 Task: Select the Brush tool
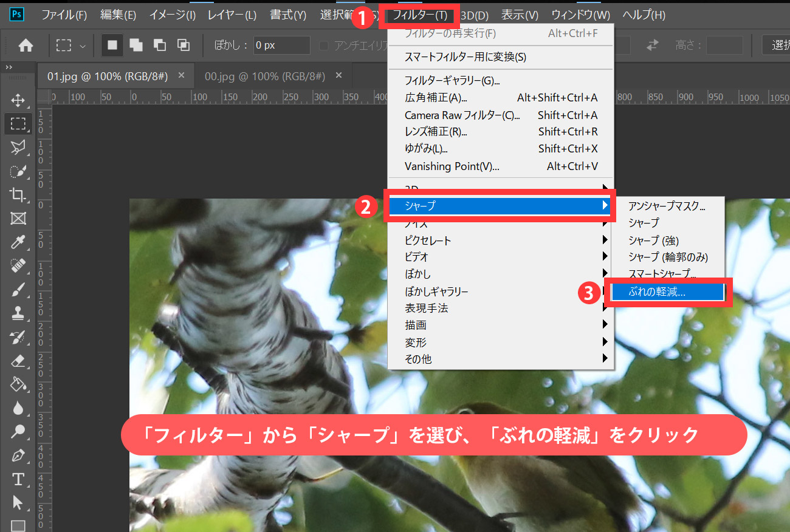click(18, 290)
